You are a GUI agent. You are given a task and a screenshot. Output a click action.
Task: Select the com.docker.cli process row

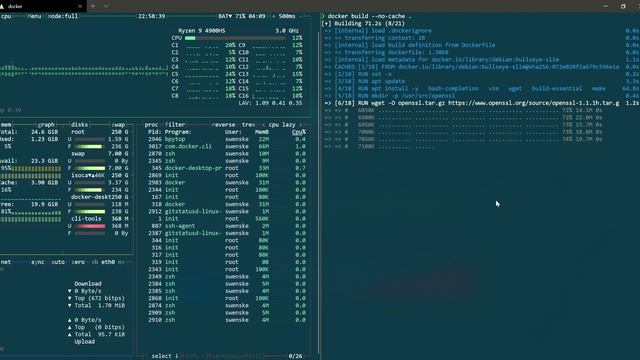tap(227, 147)
